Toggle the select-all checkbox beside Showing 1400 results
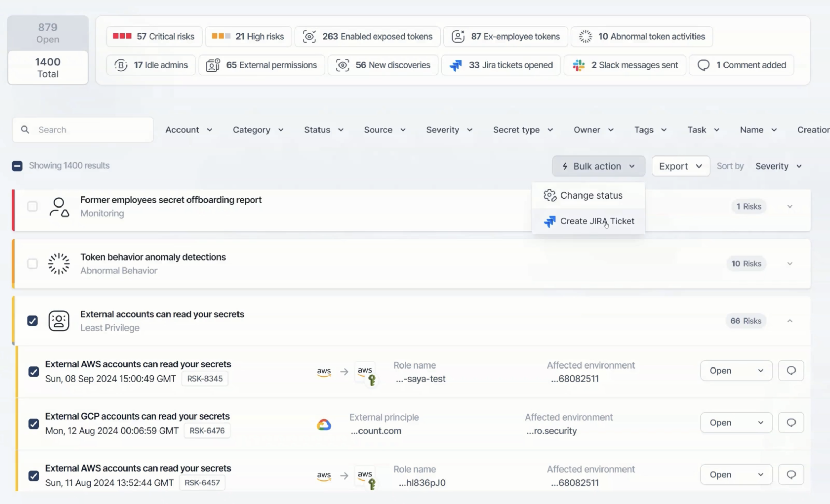 click(17, 166)
